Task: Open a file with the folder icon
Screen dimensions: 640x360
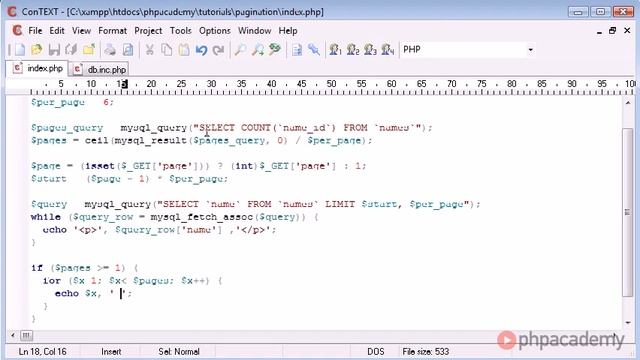Action: (x=37, y=50)
